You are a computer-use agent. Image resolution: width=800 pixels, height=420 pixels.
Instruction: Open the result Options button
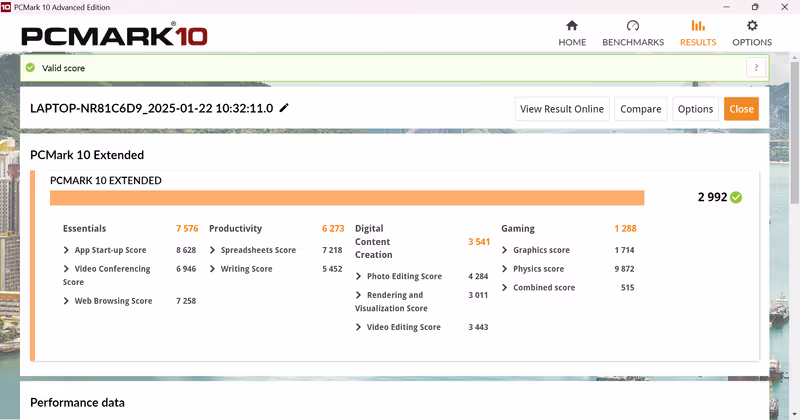point(694,109)
